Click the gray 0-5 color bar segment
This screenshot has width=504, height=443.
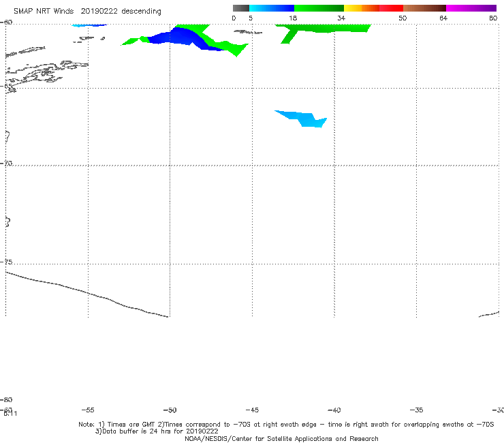coord(240,8)
